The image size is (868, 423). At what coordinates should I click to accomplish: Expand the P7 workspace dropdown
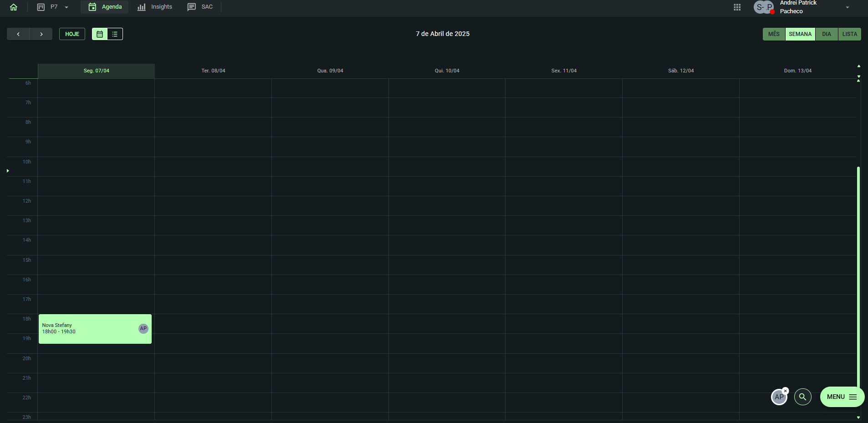[x=66, y=7]
